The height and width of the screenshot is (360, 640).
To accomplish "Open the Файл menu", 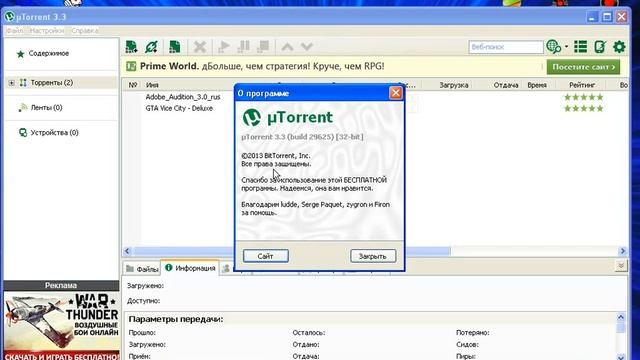I will [x=14, y=31].
